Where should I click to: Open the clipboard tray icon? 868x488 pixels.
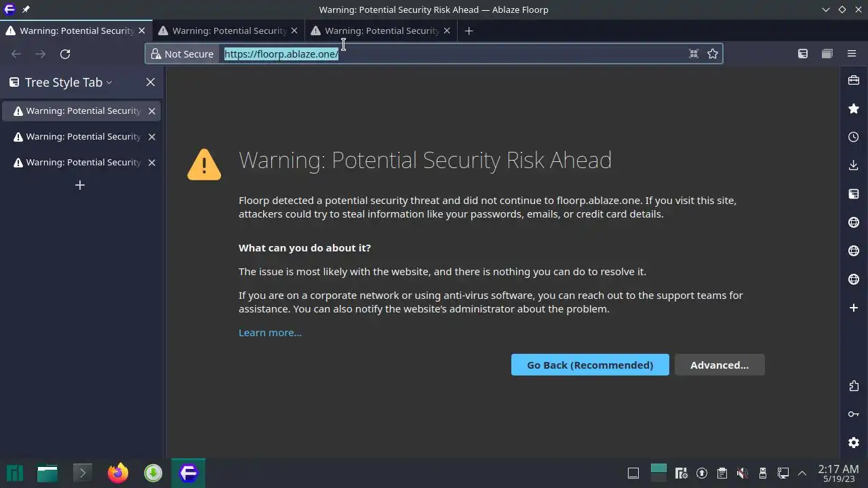[x=722, y=473]
